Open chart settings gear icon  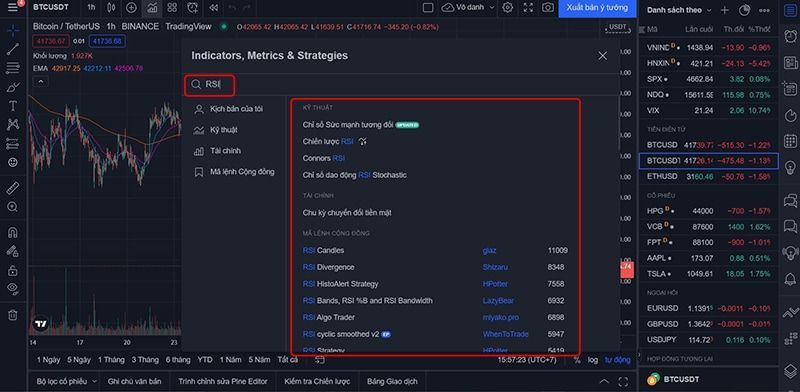point(508,7)
